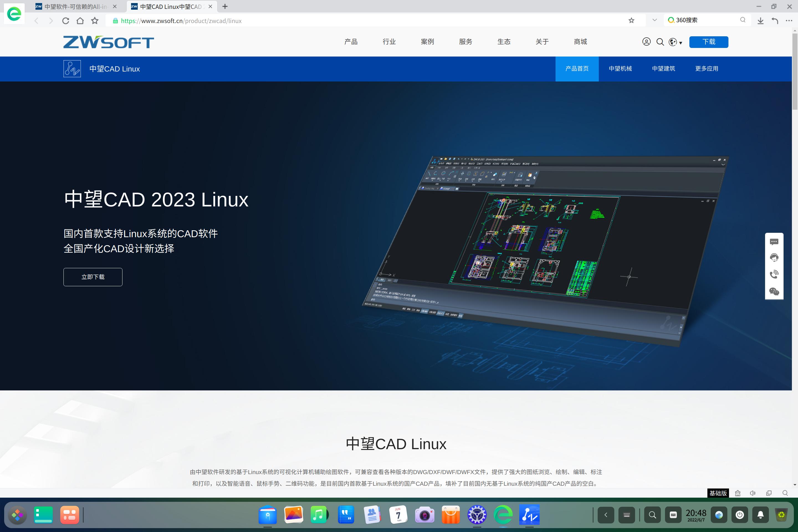Expand the dropdown arrow next to the bookmark star
Image resolution: width=798 pixels, height=532 pixels.
tap(654, 20)
